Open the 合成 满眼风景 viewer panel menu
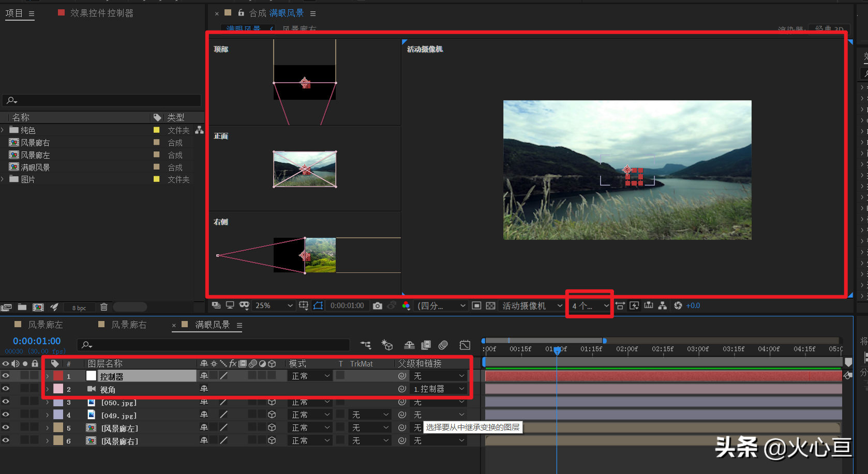The height and width of the screenshot is (474, 868). (x=313, y=13)
